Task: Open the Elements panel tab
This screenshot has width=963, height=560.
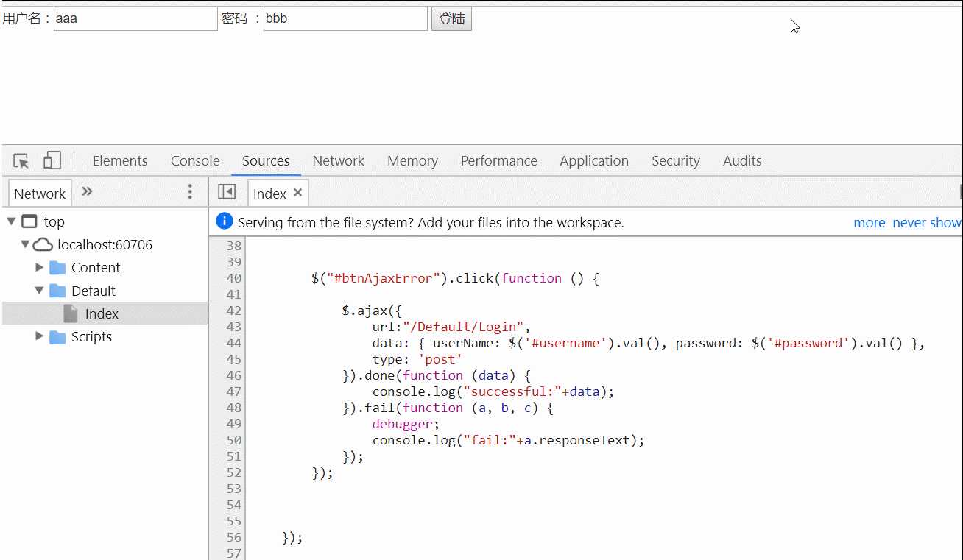Action: [x=120, y=161]
